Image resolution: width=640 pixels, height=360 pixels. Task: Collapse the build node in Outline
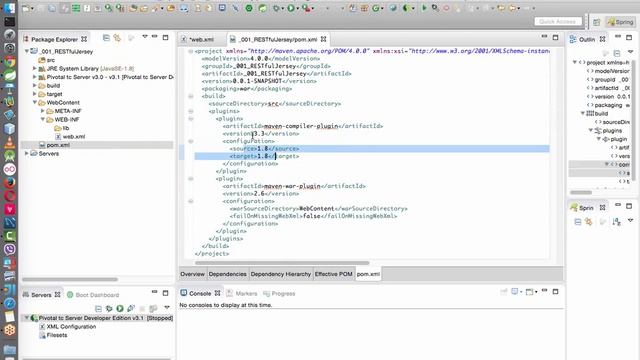pos(582,113)
